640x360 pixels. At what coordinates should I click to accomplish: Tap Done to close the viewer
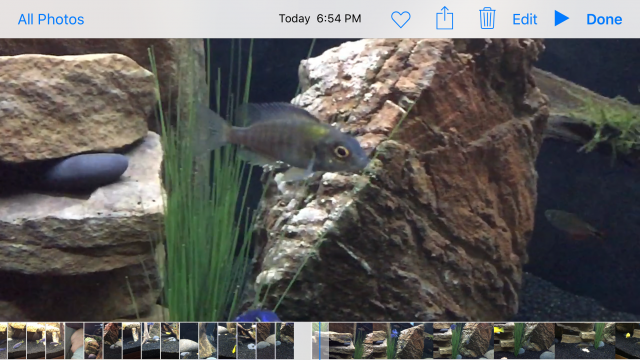604,19
